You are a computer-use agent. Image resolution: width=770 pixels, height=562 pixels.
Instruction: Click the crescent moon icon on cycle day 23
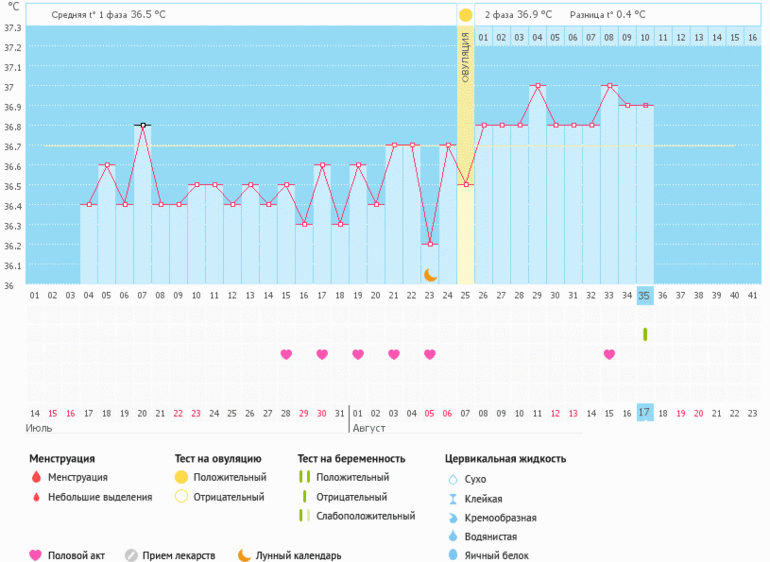tap(430, 274)
